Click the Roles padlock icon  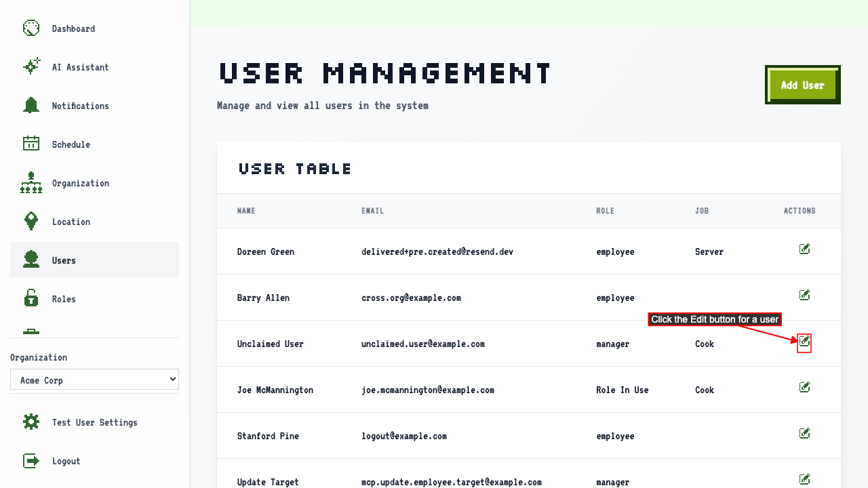(31, 298)
